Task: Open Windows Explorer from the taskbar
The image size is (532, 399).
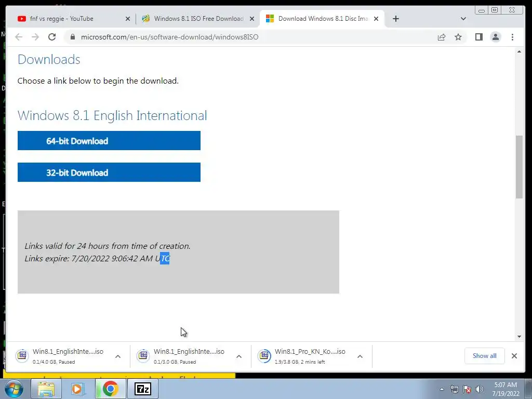Action: pyautogui.click(x=46, y=389)
